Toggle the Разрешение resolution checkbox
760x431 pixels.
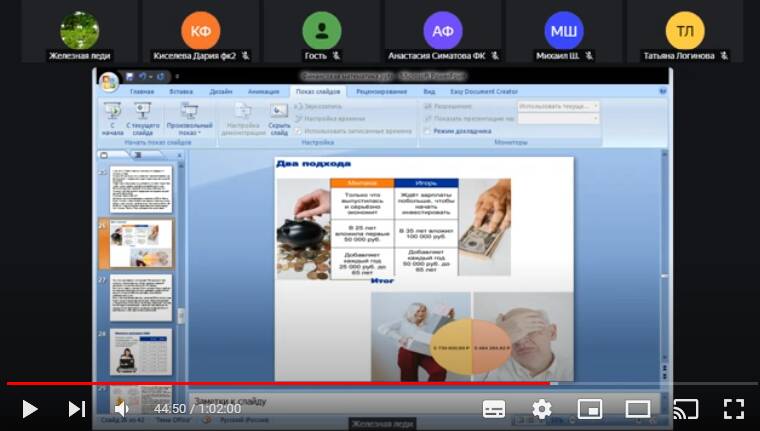coord(428,106)
